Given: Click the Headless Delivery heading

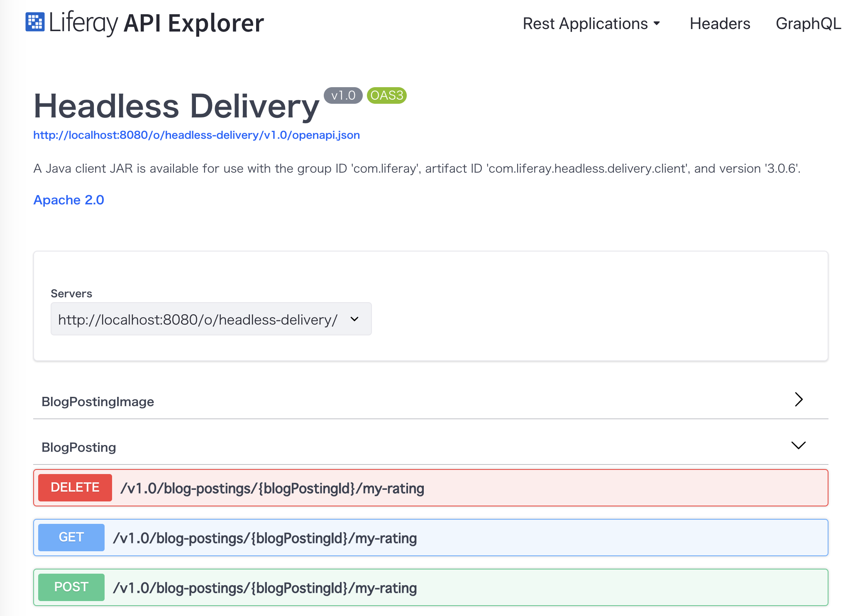Looking at the screenshot, I should [x=176, y=106].
